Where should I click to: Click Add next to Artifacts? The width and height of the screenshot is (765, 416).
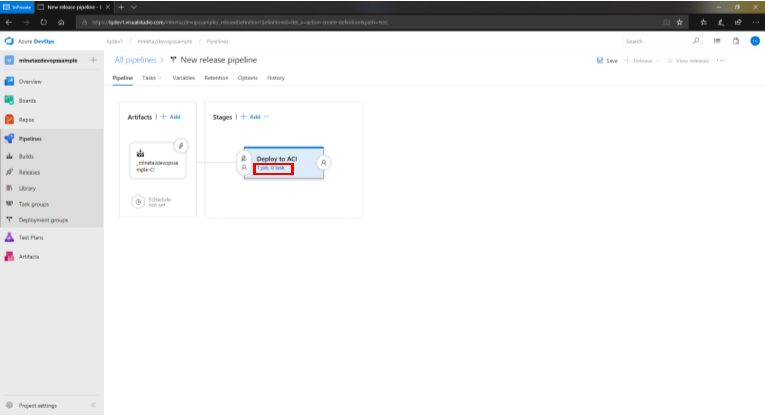coord(170,117)
